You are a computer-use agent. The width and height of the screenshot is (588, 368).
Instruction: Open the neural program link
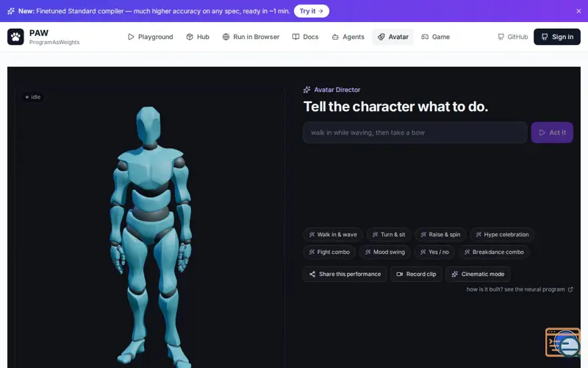point(520,289)
